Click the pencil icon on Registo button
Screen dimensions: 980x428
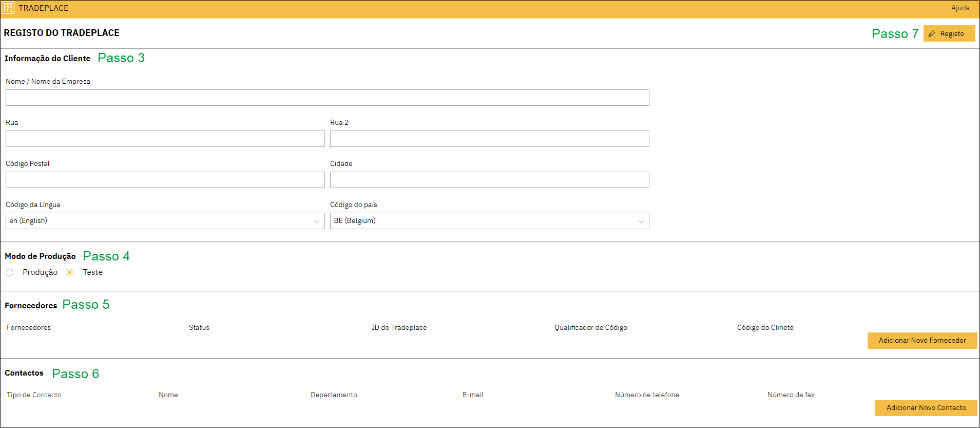pos(932,33)
